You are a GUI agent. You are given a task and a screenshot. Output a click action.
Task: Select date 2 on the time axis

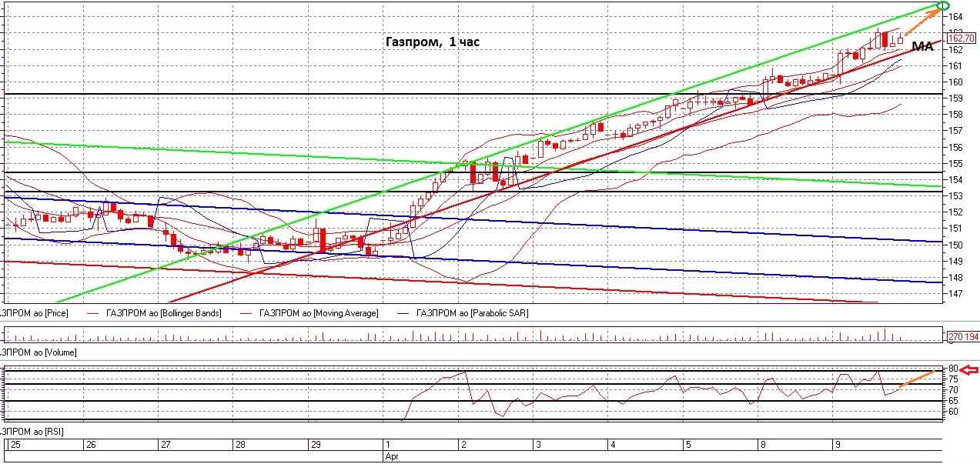[x=463, y=445]
